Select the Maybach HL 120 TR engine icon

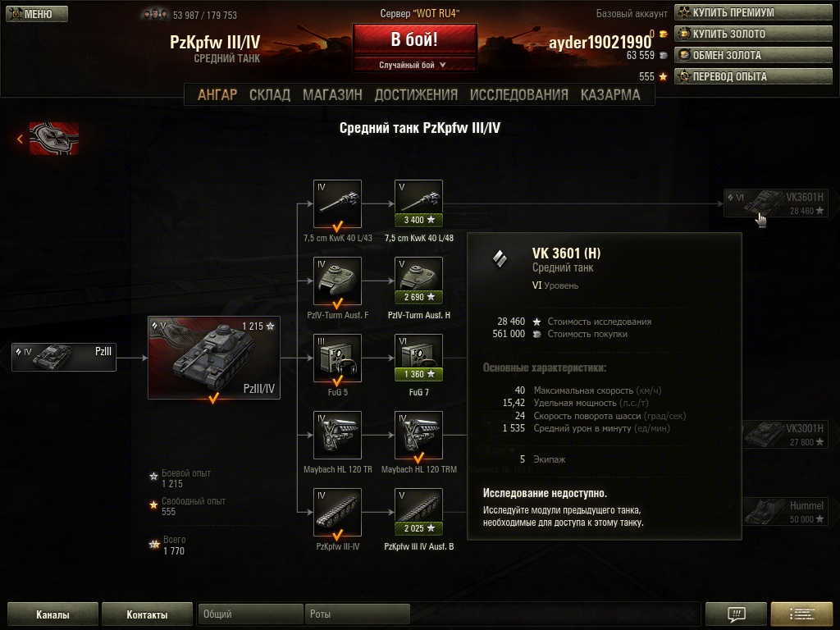[337, 435]
